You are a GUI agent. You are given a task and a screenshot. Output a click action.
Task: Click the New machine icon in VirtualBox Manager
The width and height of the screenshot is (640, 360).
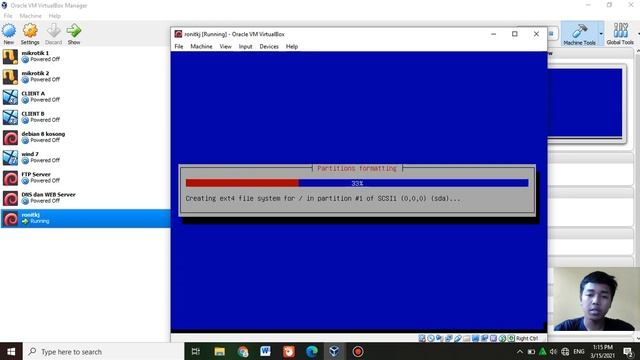9,31
